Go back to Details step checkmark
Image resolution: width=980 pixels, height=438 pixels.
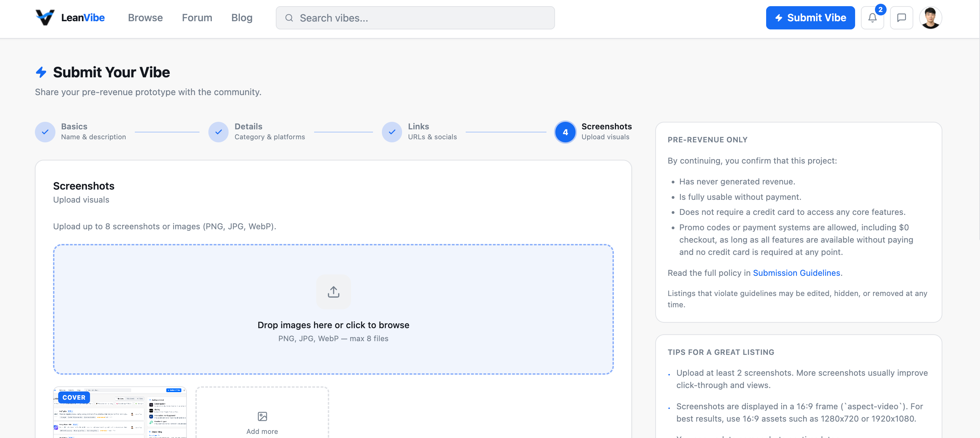click(218, 132)
